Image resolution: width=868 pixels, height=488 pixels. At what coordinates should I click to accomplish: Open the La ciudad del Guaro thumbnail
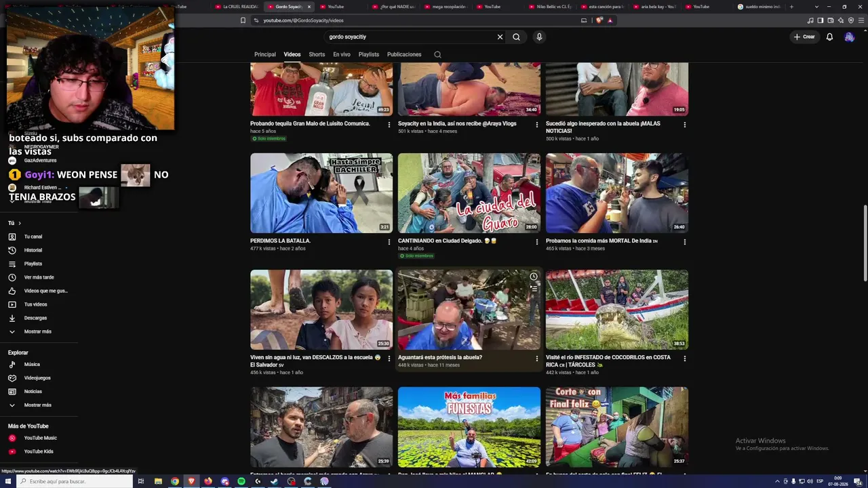tap(469, 193)
